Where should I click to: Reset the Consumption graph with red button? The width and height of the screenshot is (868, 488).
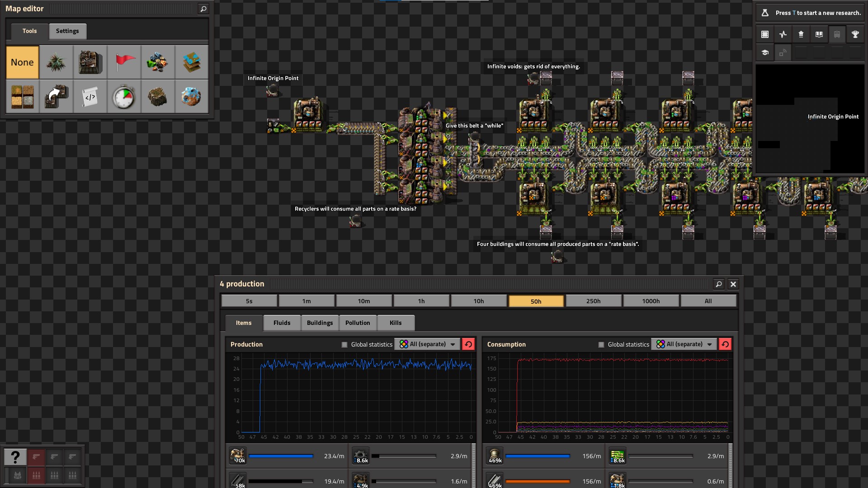pos(725,344)
